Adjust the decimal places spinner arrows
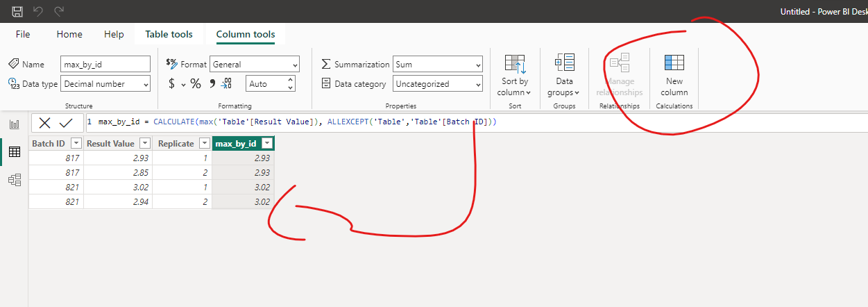Viewport: 868px width, 307px height. [x=290, y=83]
